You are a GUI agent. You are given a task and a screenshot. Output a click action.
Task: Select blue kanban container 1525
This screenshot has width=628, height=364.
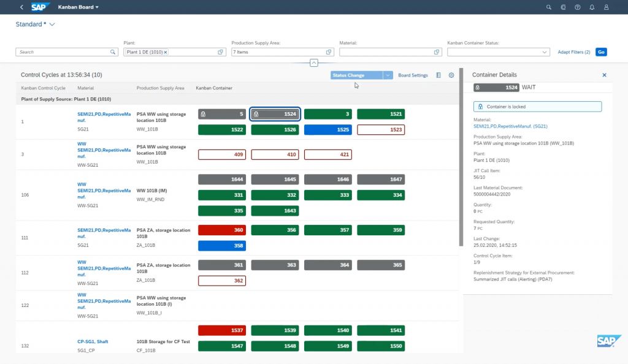(327, 129)
